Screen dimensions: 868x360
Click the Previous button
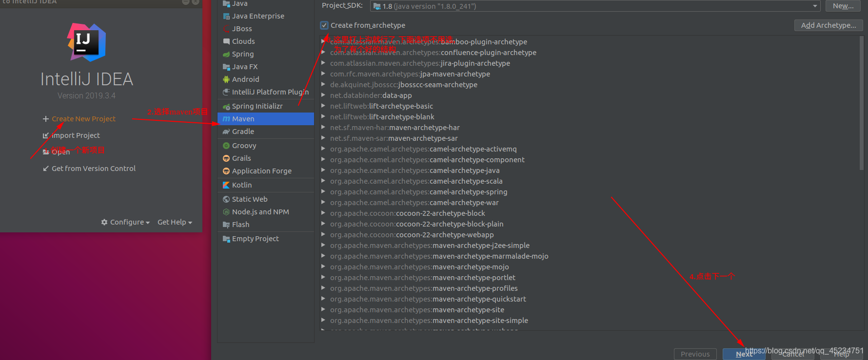click(x=695, y=354)
